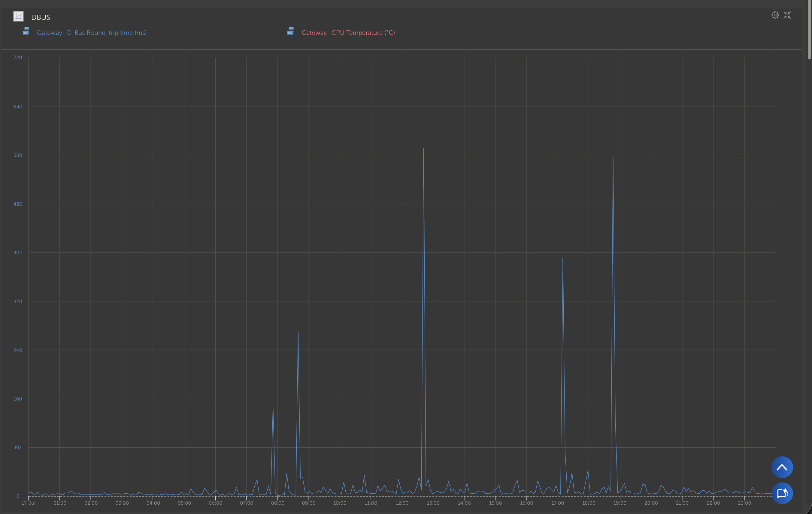The image size is (812, 514).
Task: Click the 80 y-axis label
Action: [x=18, y=447]
